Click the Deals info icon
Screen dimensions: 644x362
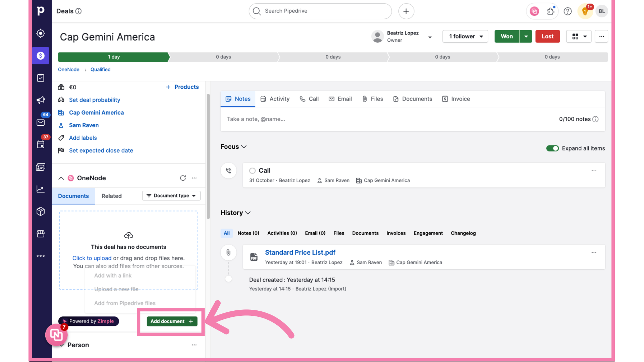click(x=78, y=11)
